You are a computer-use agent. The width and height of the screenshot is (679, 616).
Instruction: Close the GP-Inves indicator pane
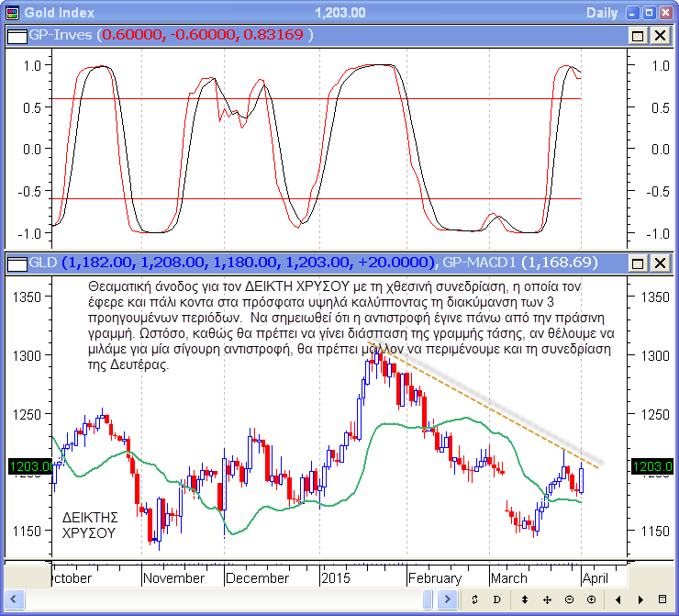(x=661, y=36)
